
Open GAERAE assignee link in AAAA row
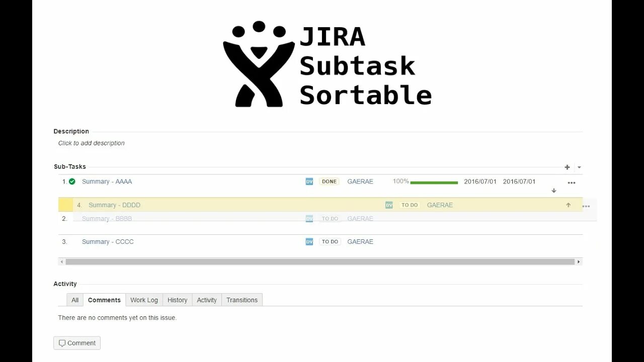[x=360, y=182]
